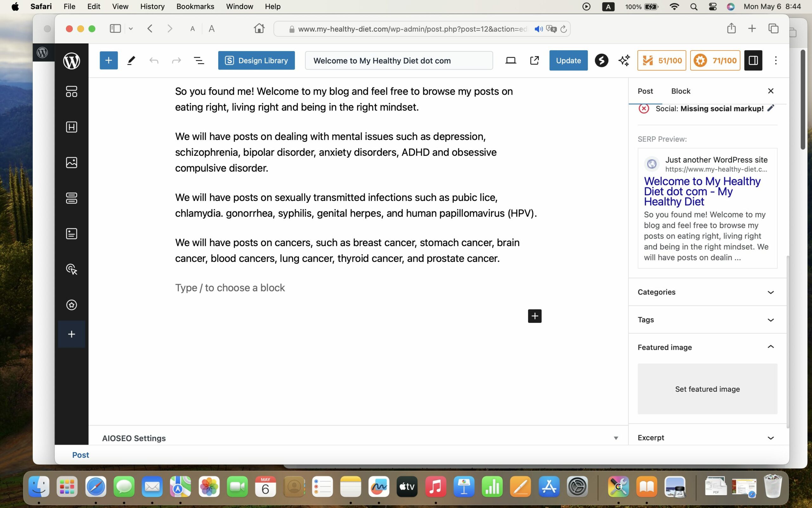Toggle the settings sidebar panel

pyautogui.click(x=753, y=60)
